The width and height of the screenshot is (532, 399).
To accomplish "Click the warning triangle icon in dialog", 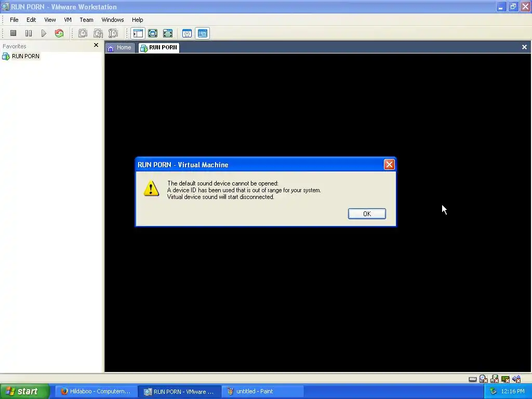I will pyautogui.click(x=151, y=188).
